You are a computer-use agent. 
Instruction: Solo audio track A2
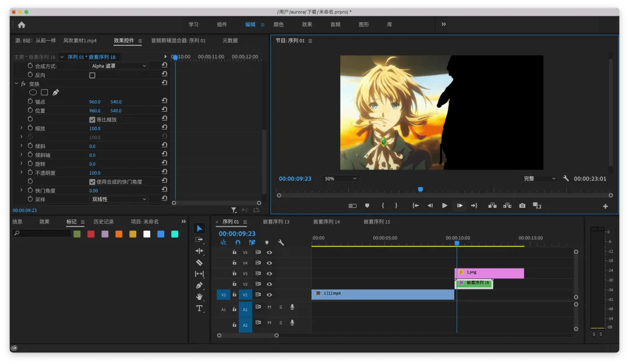[x=280, y=323]
